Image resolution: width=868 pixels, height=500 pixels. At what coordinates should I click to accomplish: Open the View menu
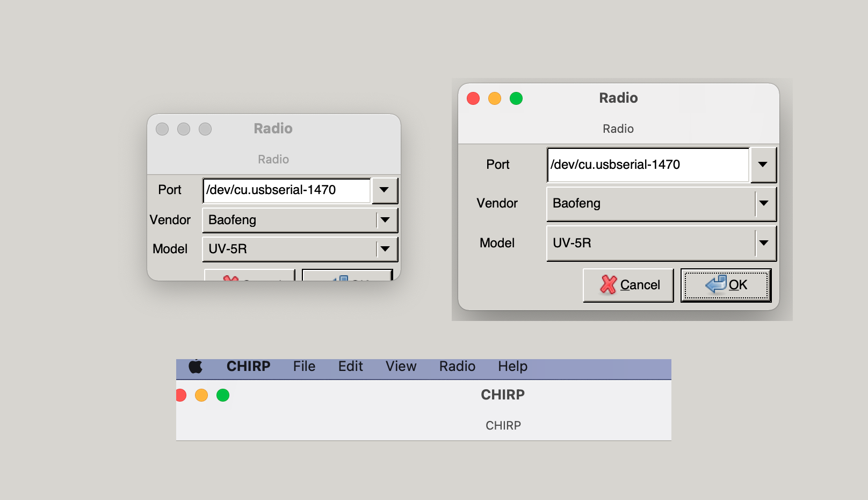point(401,367)
